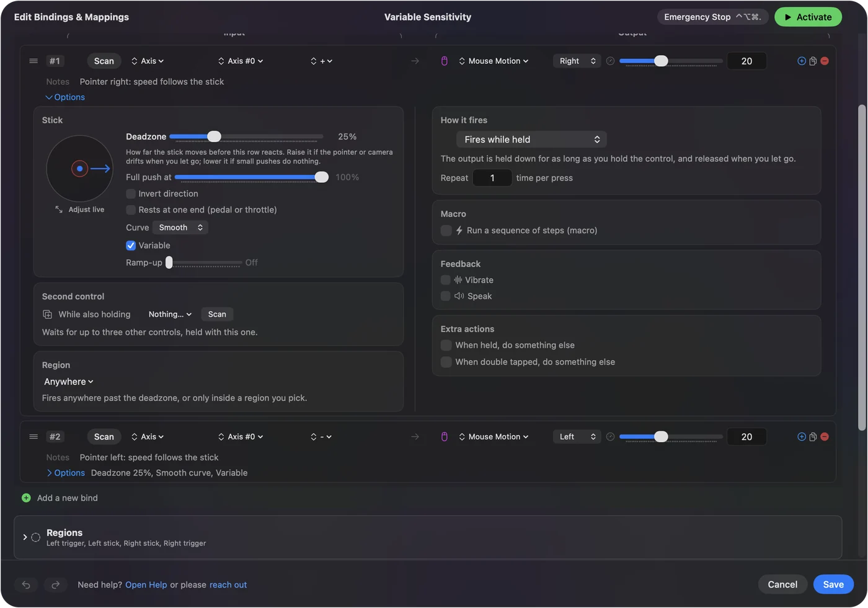The height and width of the screenshot is (608, 868).
Task: Click the mouse output icon in row #2
Action: coord(445,437)
